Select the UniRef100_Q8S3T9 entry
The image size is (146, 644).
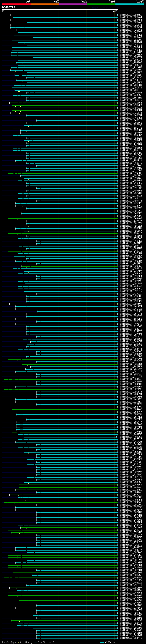[x=131, y=58]
